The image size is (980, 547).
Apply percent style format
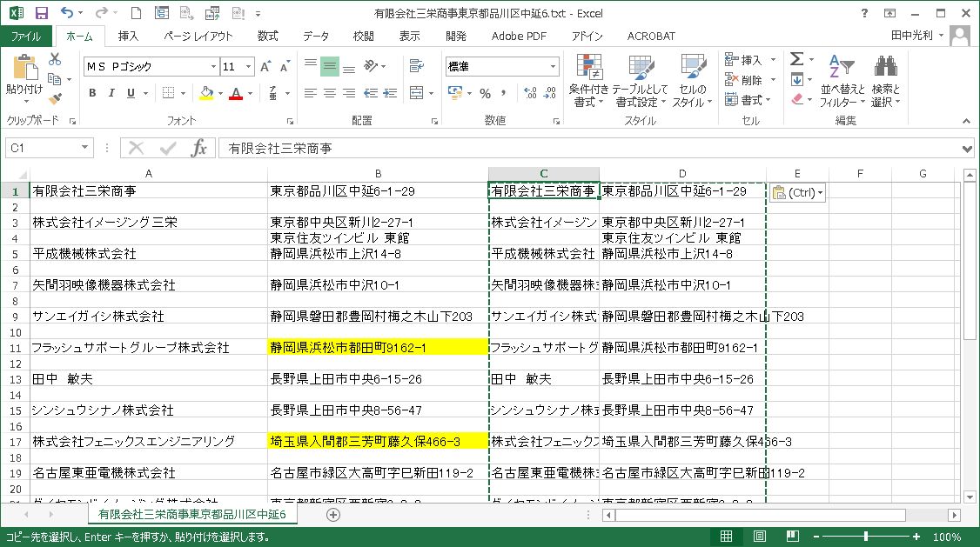click(485, 93)
